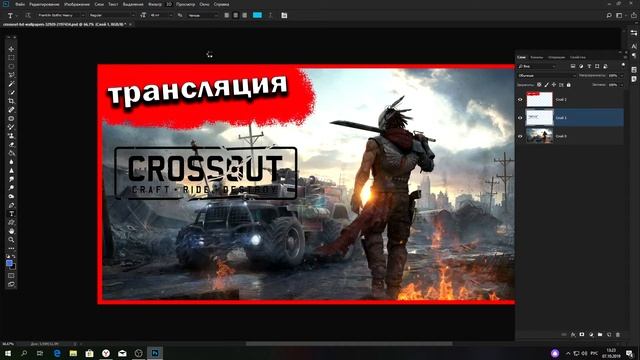
Task: Open the workspace switcher dropdown
Action: (620, 16)
